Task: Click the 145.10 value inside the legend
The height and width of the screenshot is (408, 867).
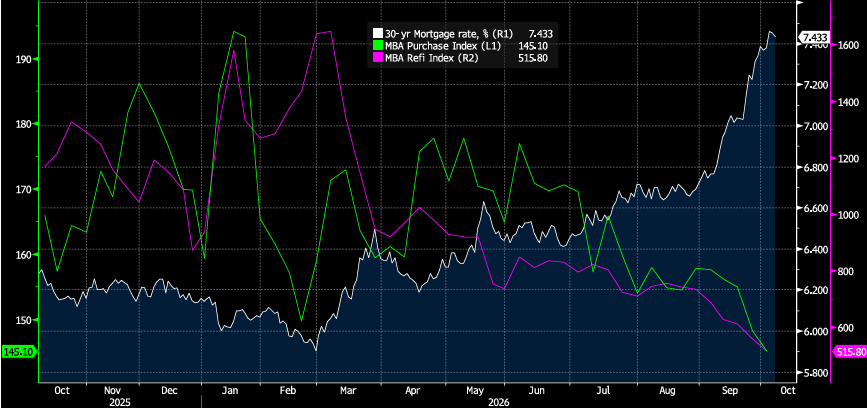Action: point(534,46)
